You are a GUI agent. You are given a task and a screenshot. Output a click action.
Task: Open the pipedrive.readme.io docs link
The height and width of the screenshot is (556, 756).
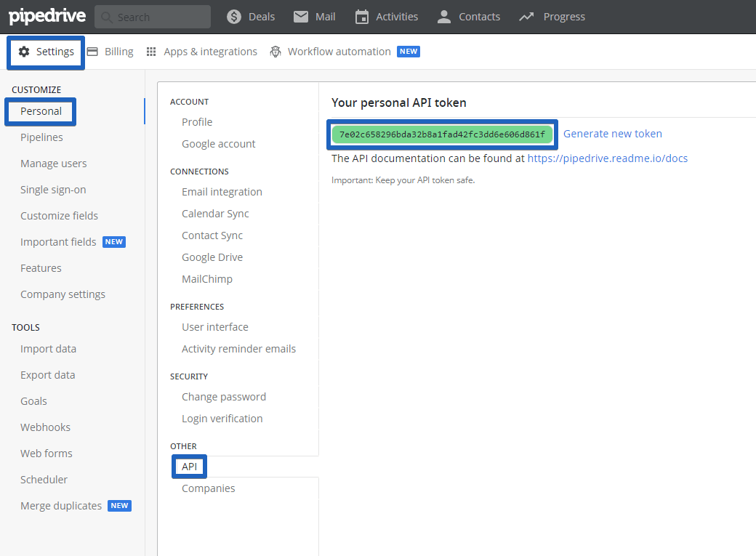click(608, 158)
